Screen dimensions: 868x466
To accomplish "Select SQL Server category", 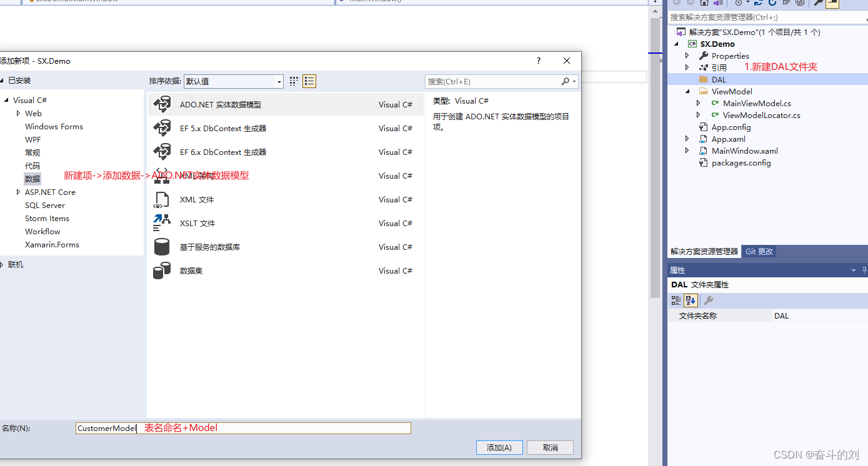I will coord(45,205).
